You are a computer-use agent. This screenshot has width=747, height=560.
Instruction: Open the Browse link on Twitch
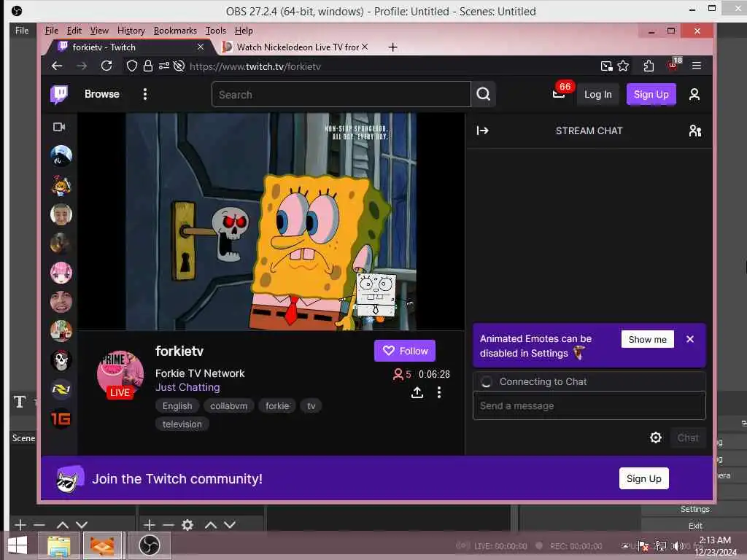tap(102, 94)
